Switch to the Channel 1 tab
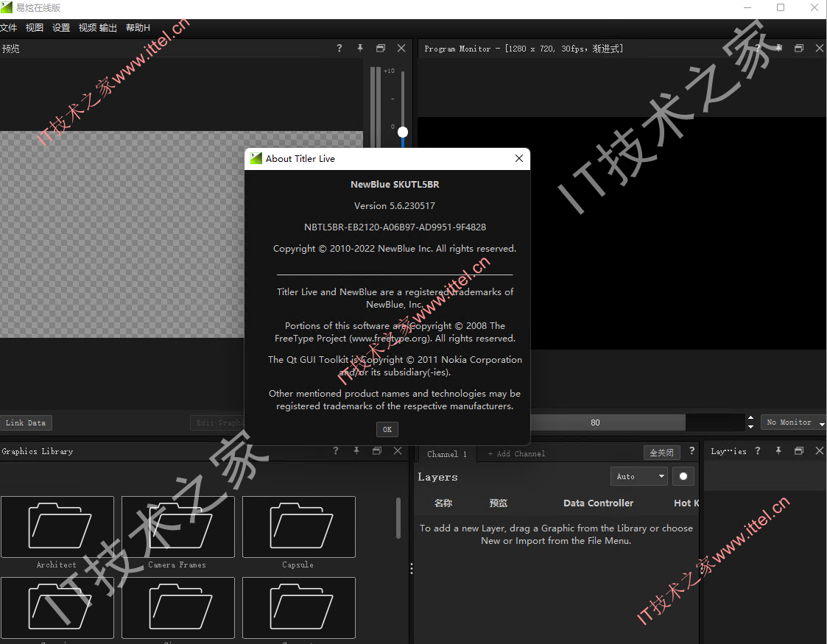This screenshot has height=644, width=827. coord(447,454)
